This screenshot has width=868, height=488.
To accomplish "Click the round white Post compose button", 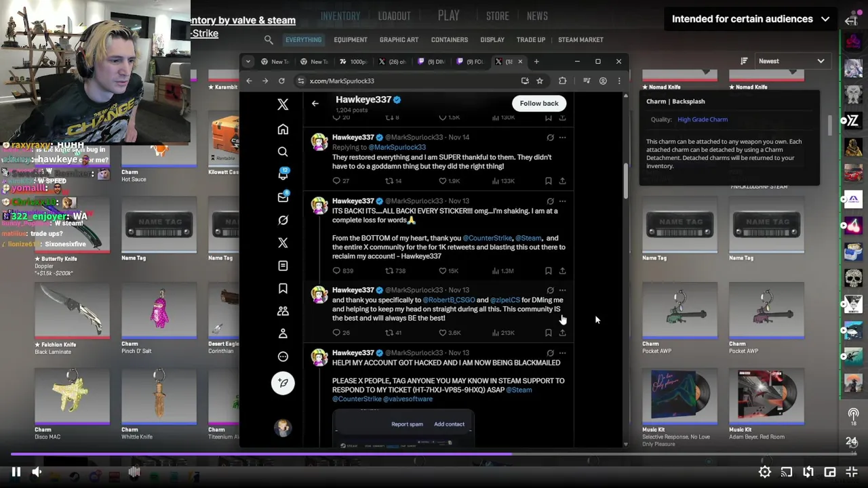I will (x=283, y=383).
